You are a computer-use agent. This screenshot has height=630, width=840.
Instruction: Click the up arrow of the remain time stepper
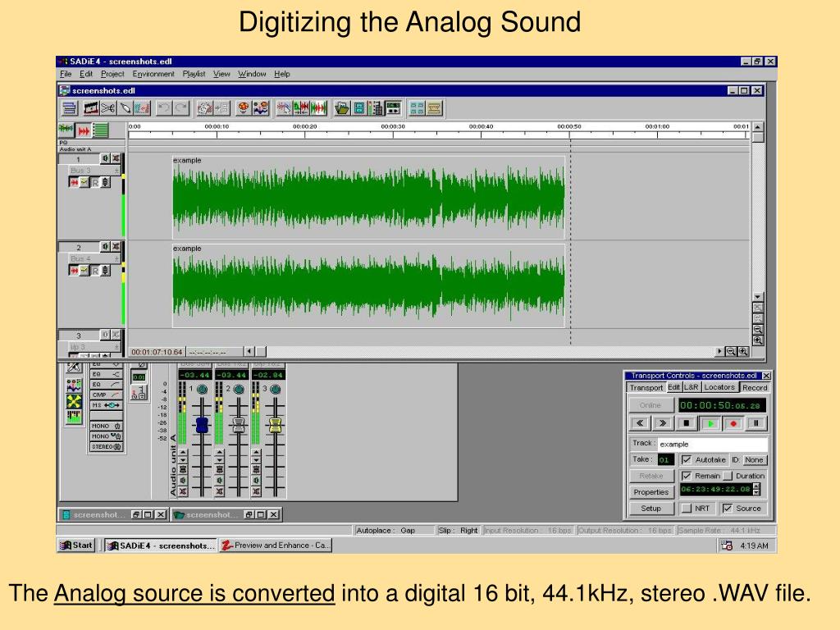pos(756,486)
